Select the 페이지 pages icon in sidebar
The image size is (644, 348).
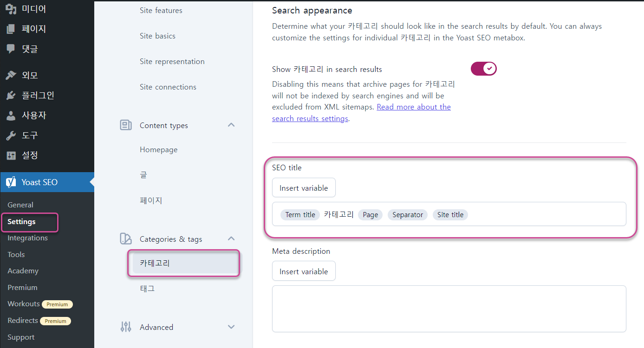(x=11, y=28)
